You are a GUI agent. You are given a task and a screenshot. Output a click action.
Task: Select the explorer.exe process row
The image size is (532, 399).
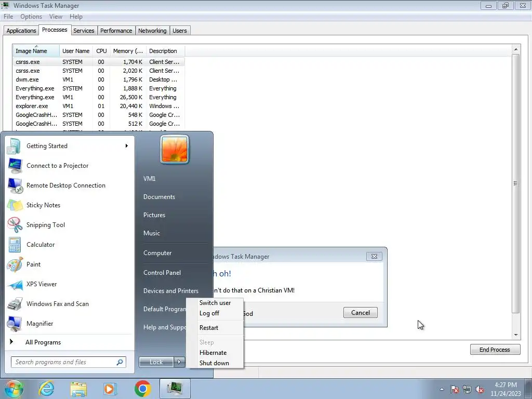(98, 106)
